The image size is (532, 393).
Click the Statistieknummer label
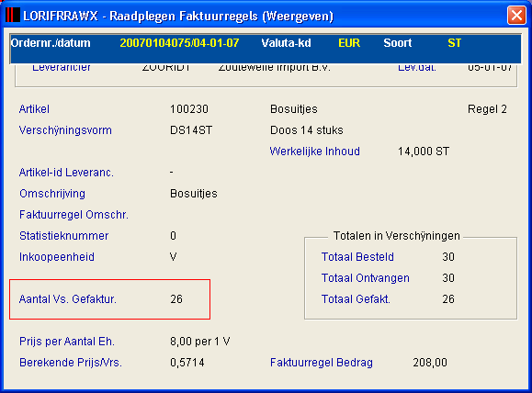[x=63, y=236]
